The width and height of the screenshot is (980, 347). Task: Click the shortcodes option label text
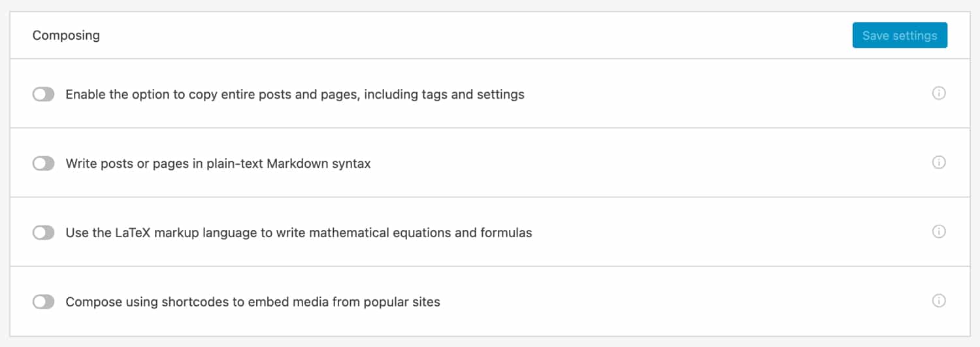253,302
